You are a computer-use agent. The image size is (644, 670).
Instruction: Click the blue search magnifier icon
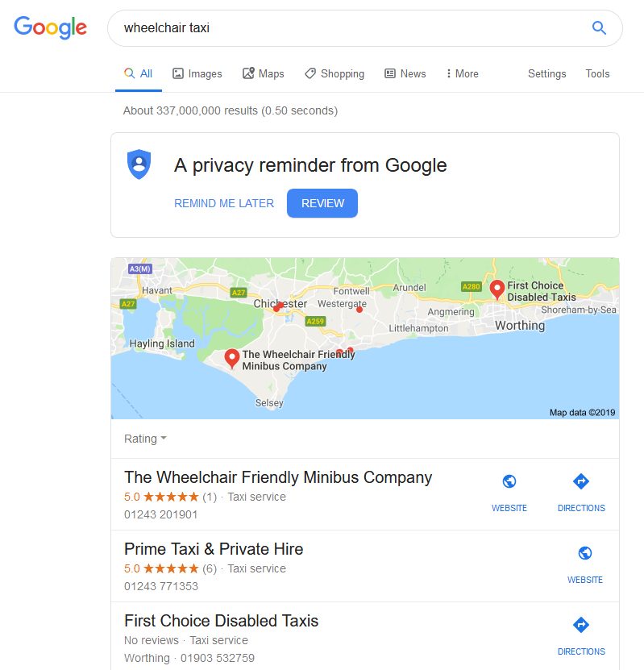[x=599, y=28]
